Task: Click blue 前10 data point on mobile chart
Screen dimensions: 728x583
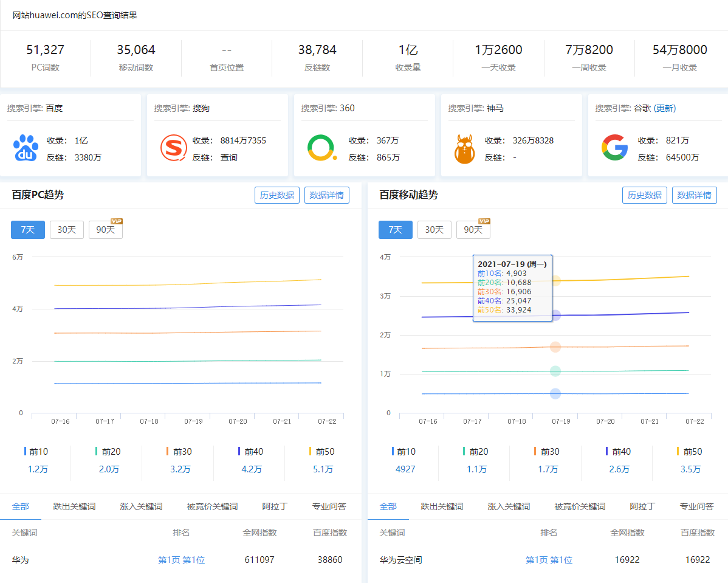Action: pyautogui.click(x=555, y=393)
